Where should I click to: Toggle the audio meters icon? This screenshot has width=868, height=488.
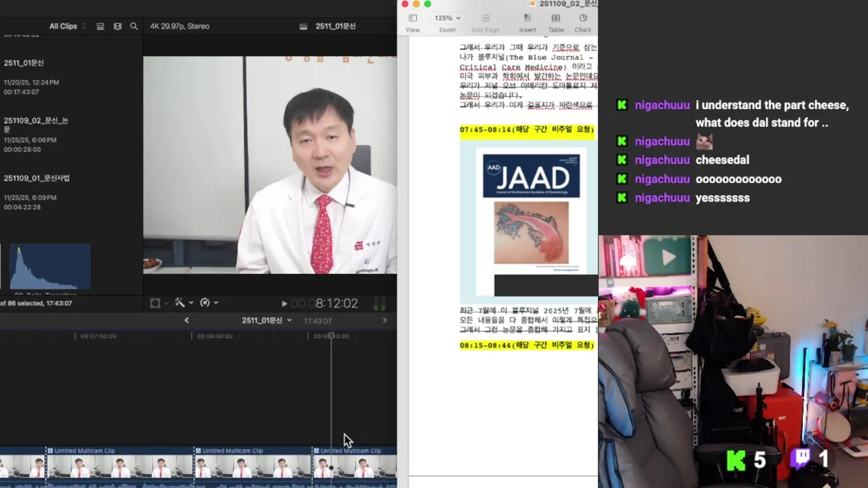pyautogui.click(x=380, y=304)
